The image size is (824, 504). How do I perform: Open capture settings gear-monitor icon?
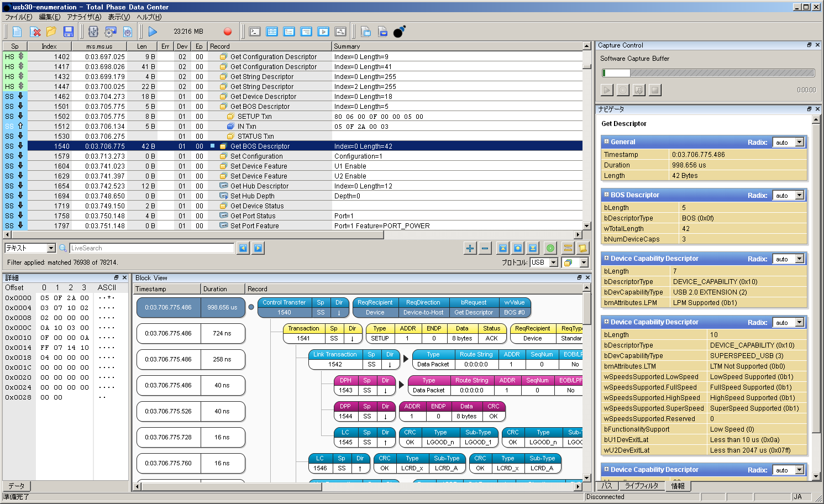tap(111, 32)
